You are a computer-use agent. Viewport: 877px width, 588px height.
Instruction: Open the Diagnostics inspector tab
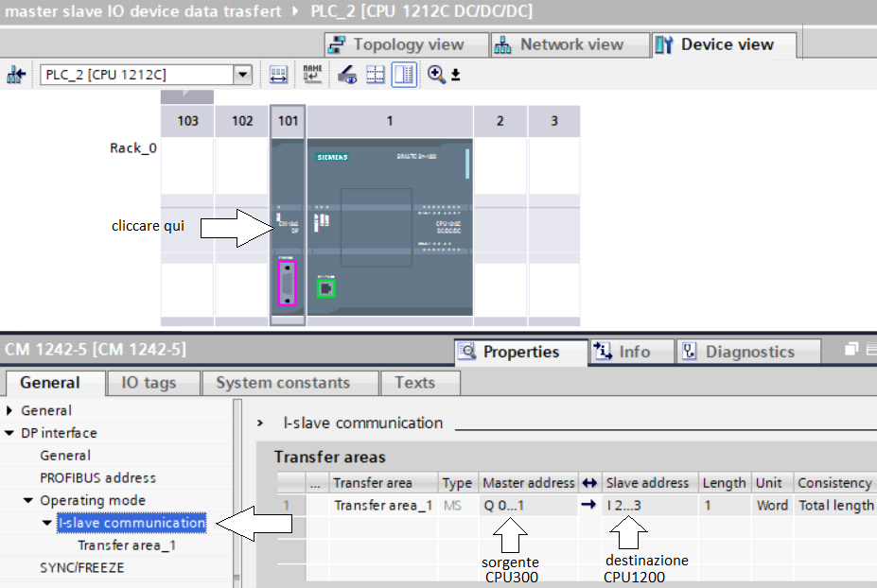coord(748,352)
